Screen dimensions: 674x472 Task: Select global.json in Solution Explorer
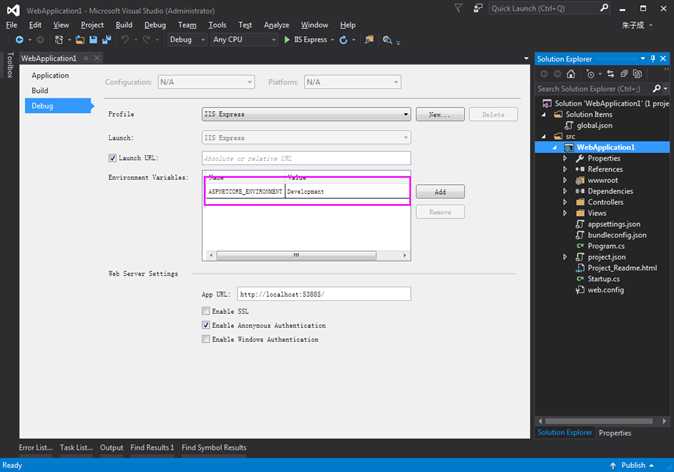[594, 126]
